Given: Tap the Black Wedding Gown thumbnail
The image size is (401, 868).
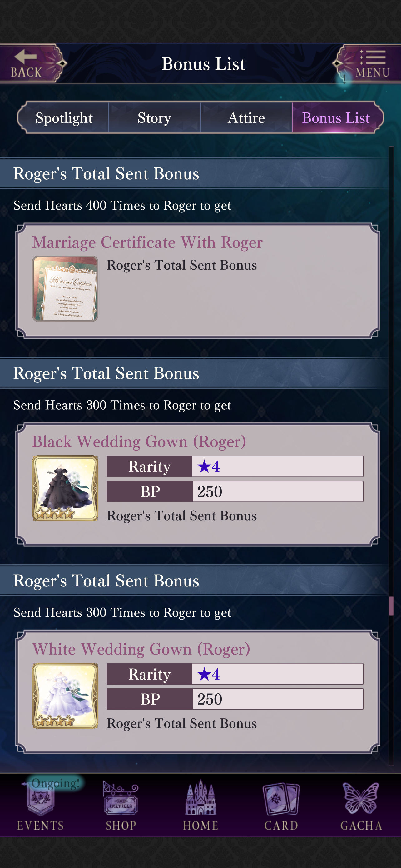Looking at the screenshot, I should 65,488.
